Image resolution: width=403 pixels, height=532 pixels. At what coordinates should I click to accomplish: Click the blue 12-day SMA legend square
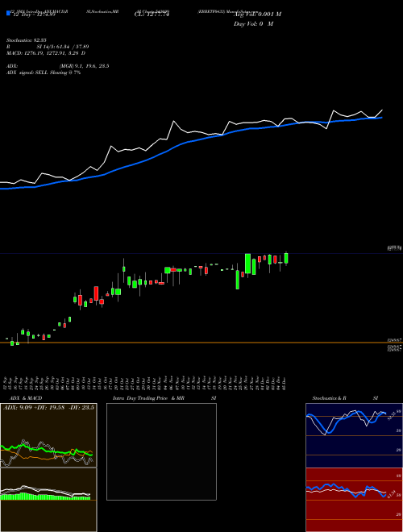click(8, 13)
